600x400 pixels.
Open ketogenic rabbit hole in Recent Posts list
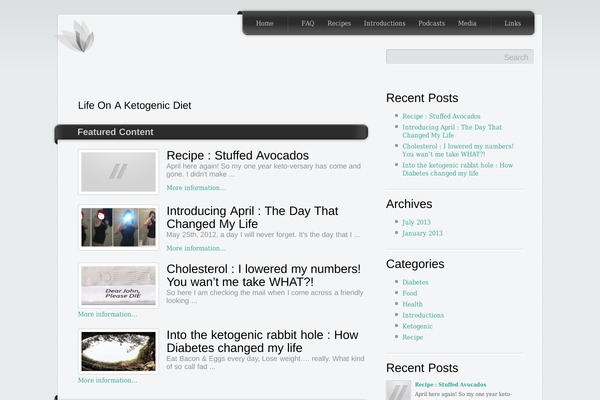tap(457, 169)
